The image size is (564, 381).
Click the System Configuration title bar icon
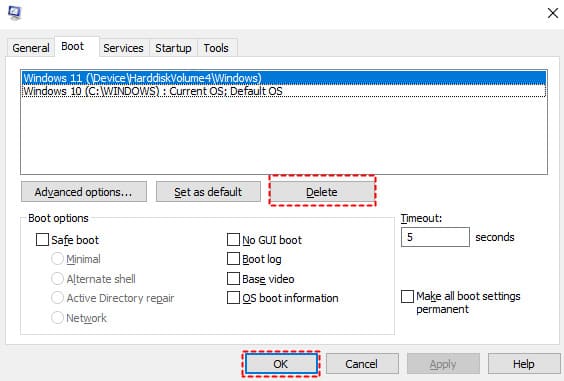tap(15, 13)
